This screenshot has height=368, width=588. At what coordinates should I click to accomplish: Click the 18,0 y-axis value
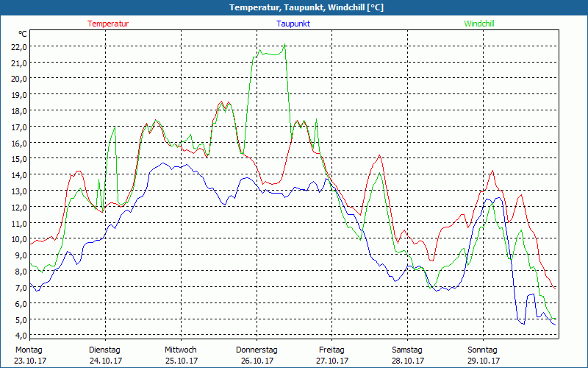pyautogui.click(x=18, y=110)
